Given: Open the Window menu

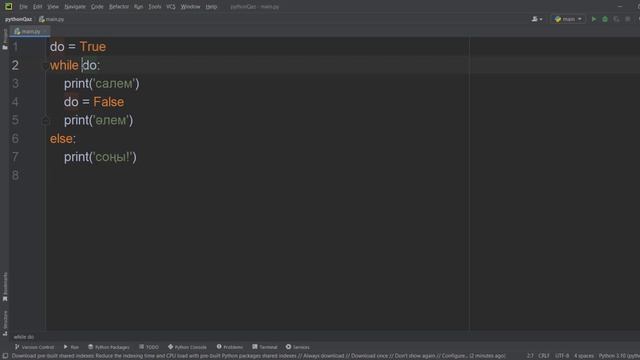Looking at the screenshot, I should click(x=190, y=7).
